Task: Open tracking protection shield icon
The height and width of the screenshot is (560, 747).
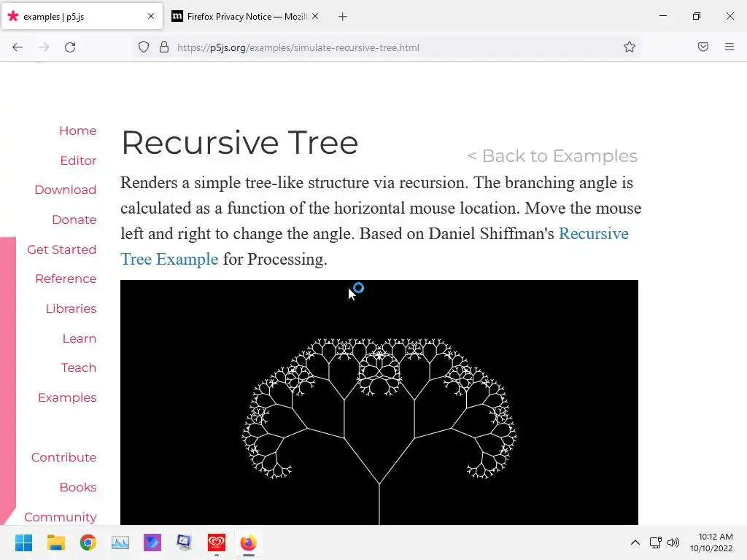Action: [x=144, y=47]
